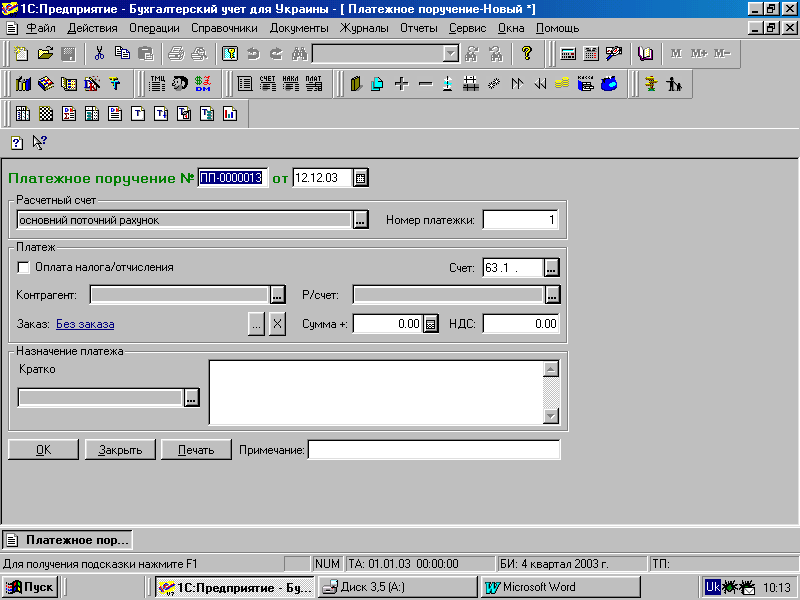This screenshot has height=600, width=800.
Task: Select the Платежное пор... window tab
Action: (67, 540)
